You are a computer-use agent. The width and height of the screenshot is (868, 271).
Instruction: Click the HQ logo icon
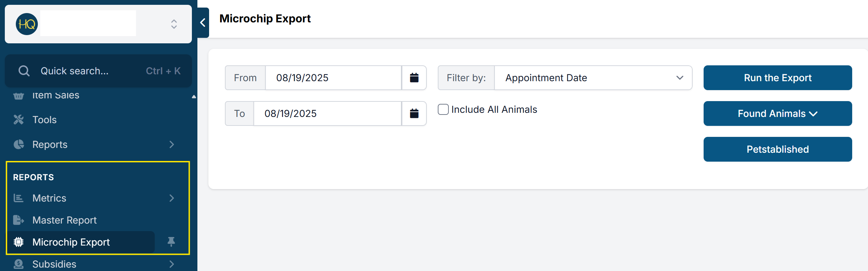tap(26, 24)
